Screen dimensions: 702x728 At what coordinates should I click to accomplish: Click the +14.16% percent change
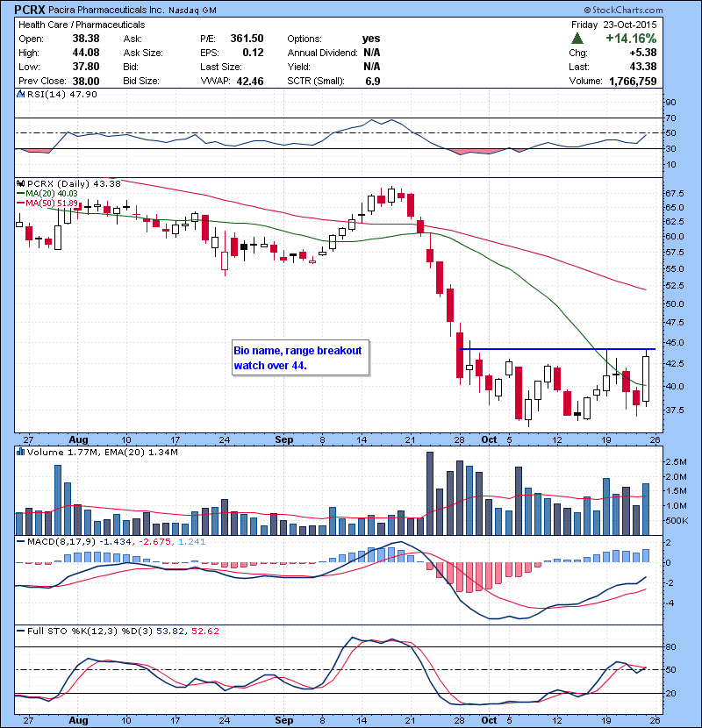click(x=631, y=38)
